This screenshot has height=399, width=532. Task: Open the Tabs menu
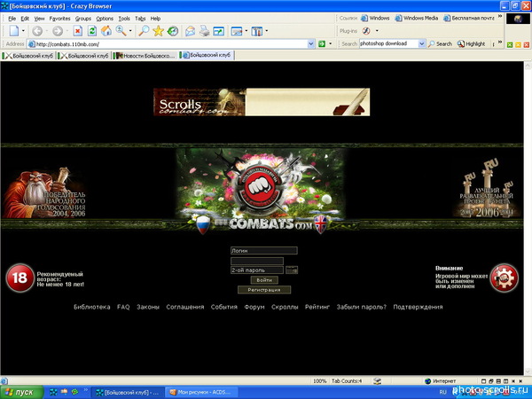(140, 19)
